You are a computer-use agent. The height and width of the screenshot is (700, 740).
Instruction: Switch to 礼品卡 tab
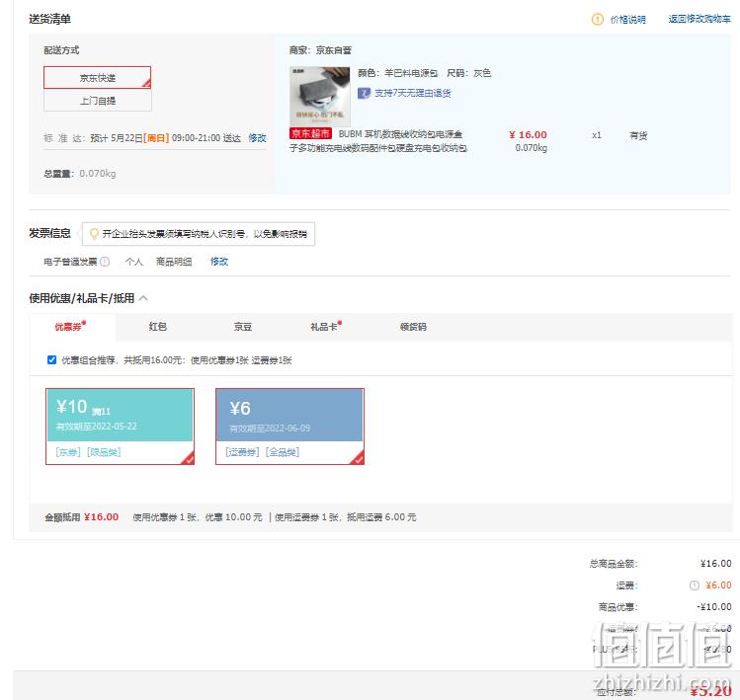pyautogui.click(x=325, y=327)
